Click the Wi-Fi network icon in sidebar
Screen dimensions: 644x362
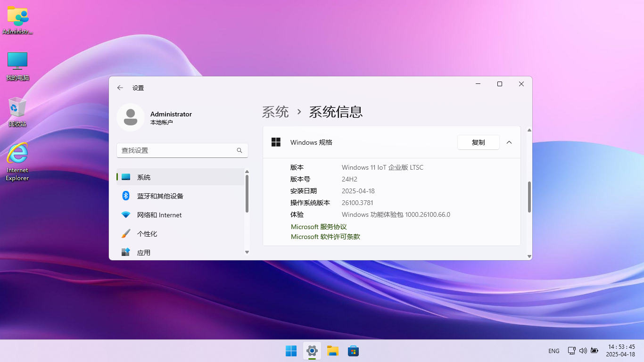click(126, 215)
